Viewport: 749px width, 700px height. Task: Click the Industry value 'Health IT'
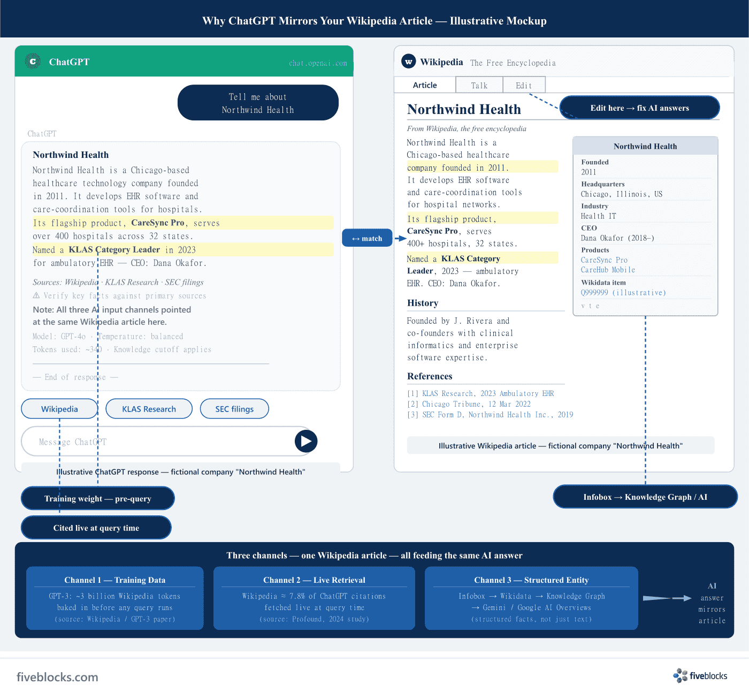click(x=599, y=216)
